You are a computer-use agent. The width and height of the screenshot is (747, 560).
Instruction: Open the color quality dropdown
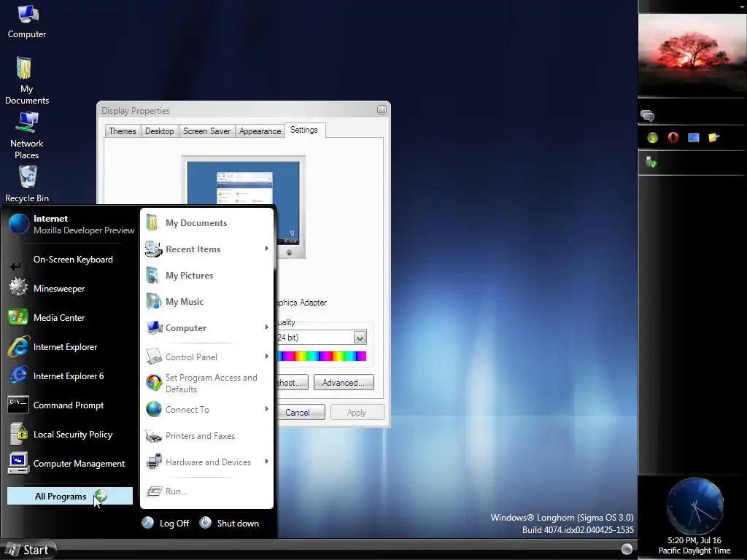click(360, 338)
